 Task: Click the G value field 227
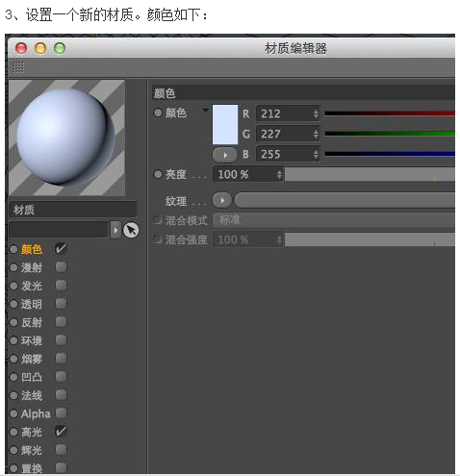point(284,134)
